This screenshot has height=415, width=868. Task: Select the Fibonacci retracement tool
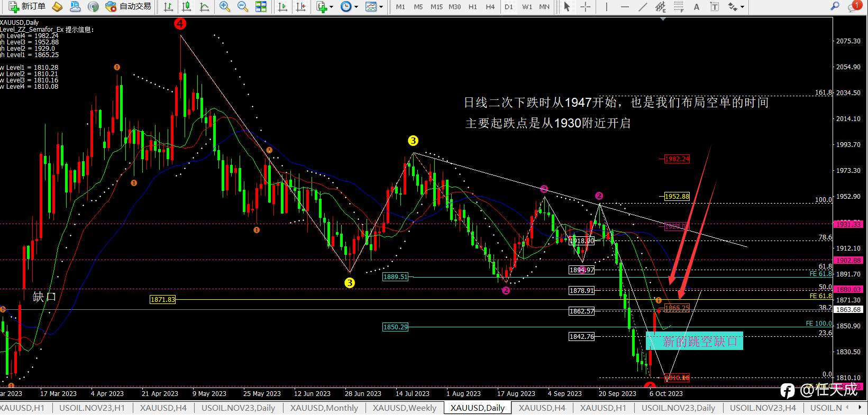[x=679, y=6]
